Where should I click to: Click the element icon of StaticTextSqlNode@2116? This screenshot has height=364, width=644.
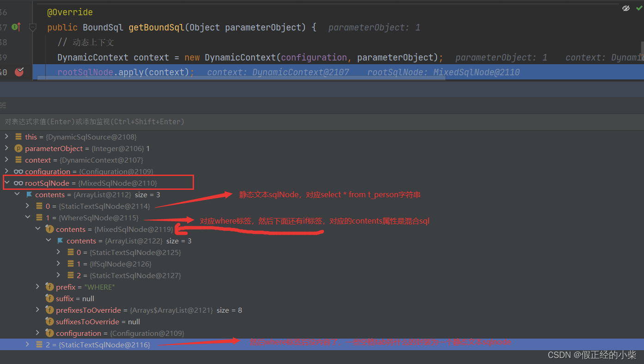coord(40,345)
